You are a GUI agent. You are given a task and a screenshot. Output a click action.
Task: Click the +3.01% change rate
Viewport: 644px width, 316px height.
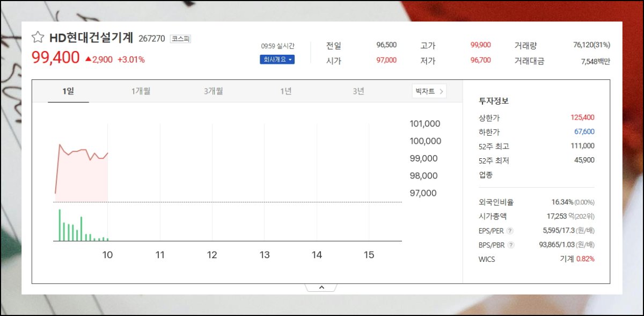(x=131, y=60)
